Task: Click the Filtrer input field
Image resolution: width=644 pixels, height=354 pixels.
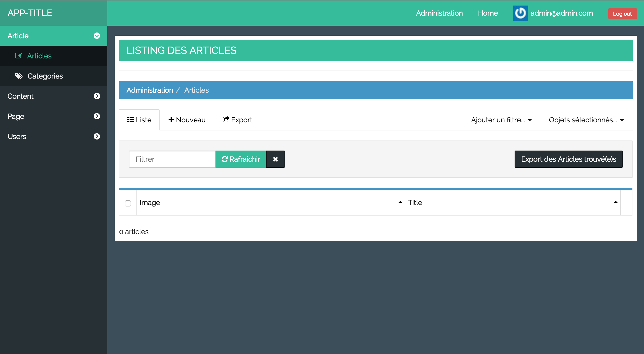Action: coord(172,159)
